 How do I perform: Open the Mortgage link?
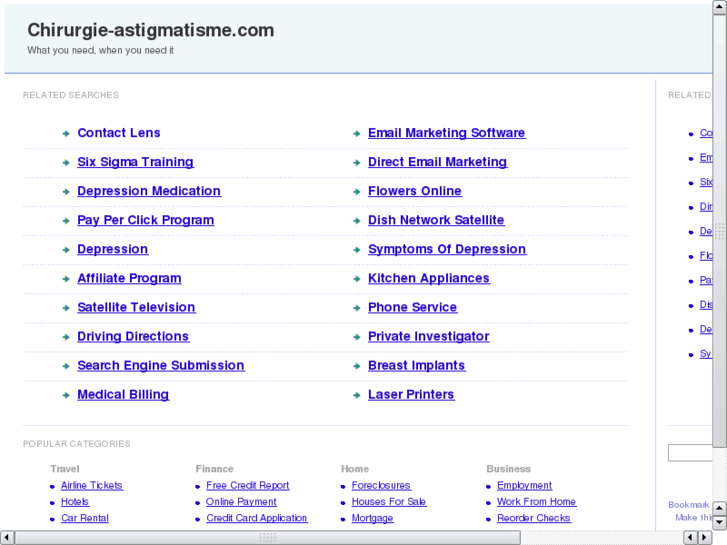[372, 518]
